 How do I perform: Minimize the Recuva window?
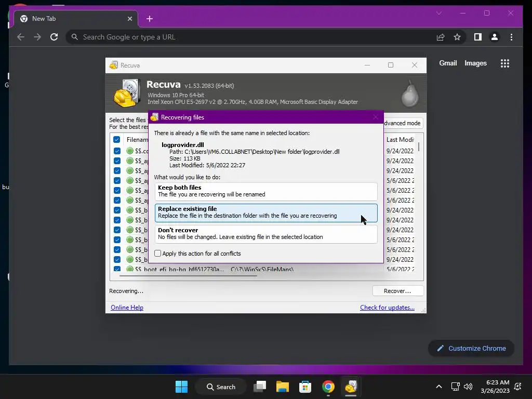(x=367, y=65)
